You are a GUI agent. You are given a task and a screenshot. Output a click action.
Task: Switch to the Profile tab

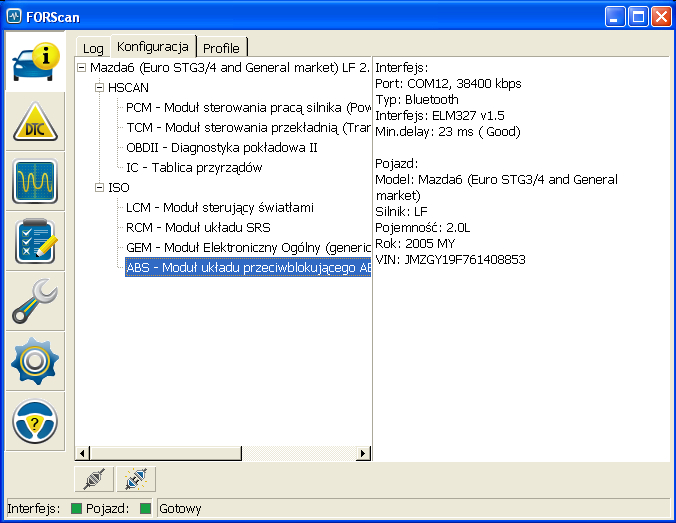[221, 48]
